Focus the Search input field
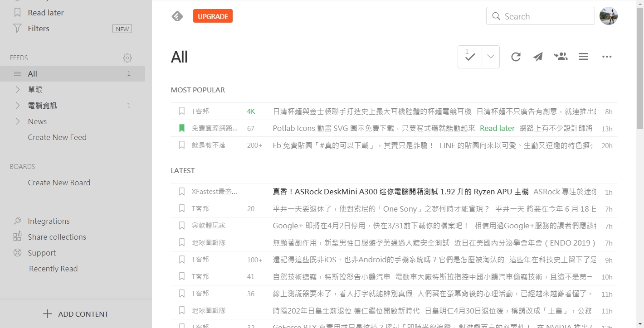The height and width of the screenshot is (328, 644). coord(540,16)
